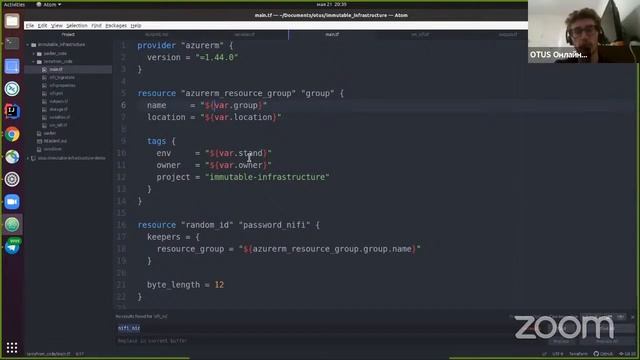
Task: Click "password_nifi" resource name in code
Action: point(274,225)
